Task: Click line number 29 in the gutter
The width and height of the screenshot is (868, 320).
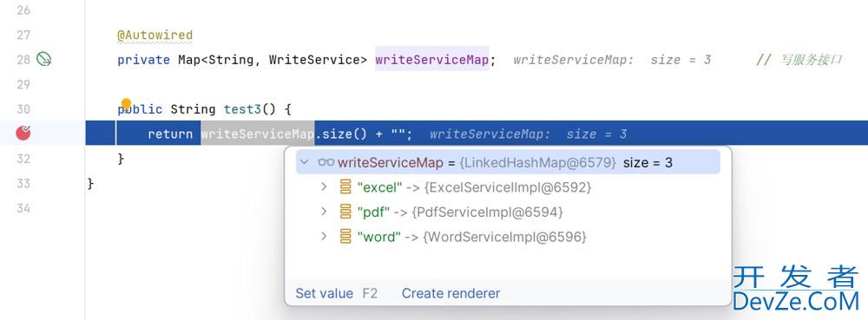Action: click(23, 84)
